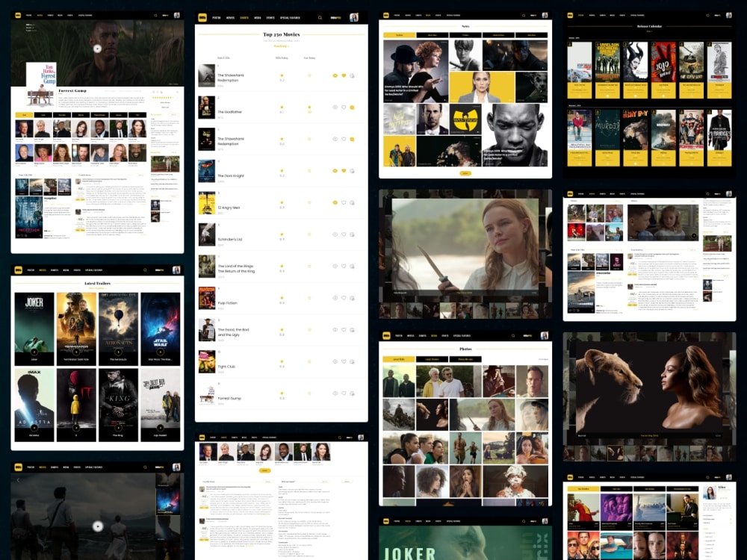The width and height of the screenshot is (747, 560).
Task: Open Maleficent poster in Release Calendar
Action: 635,62
